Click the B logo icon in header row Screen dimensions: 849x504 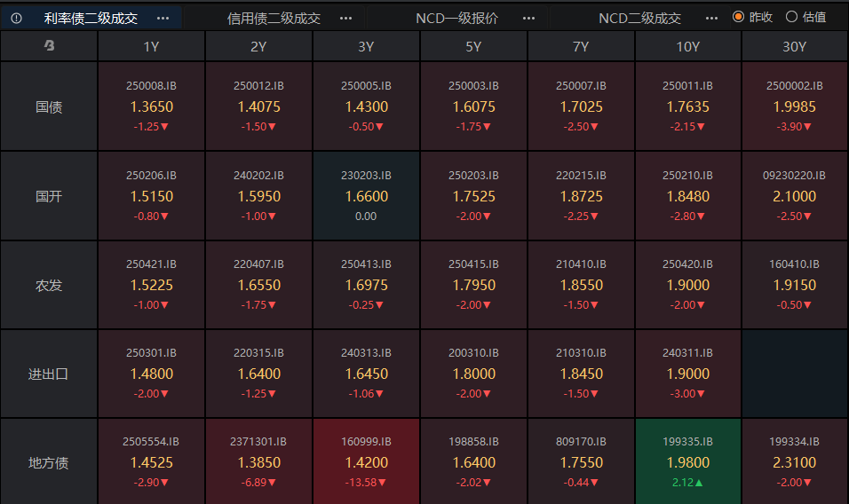[49, 47]
